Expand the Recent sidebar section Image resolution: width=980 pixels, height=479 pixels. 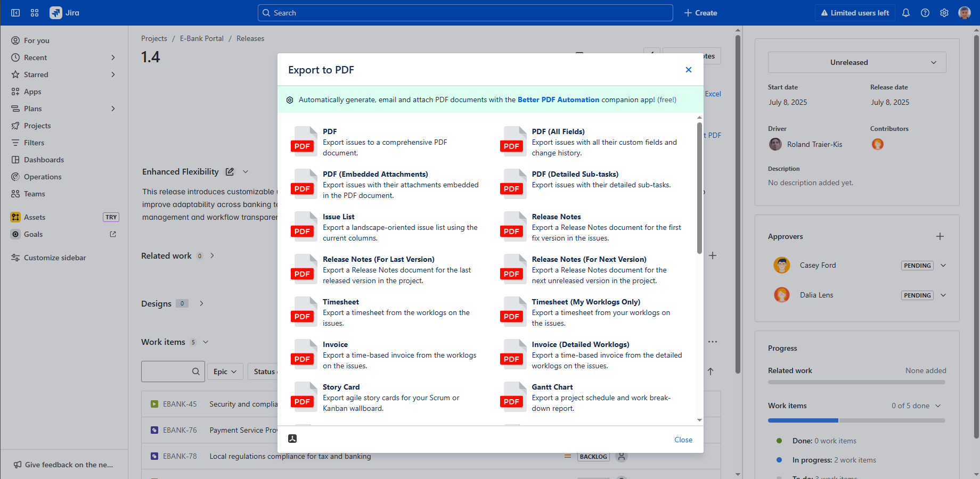click(113, 57)
